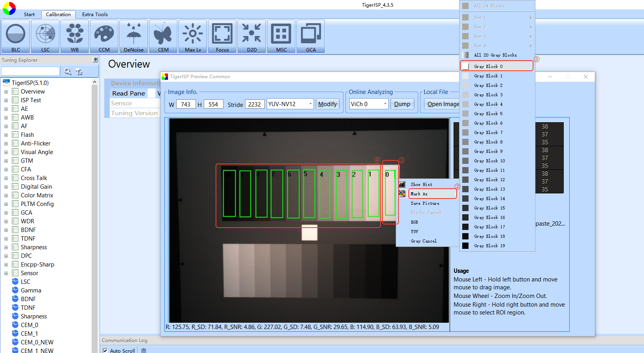This screenshot has height=353, width=644.
Task: Open the ViCh 0 channel dropdown
Action: (385, 104)
